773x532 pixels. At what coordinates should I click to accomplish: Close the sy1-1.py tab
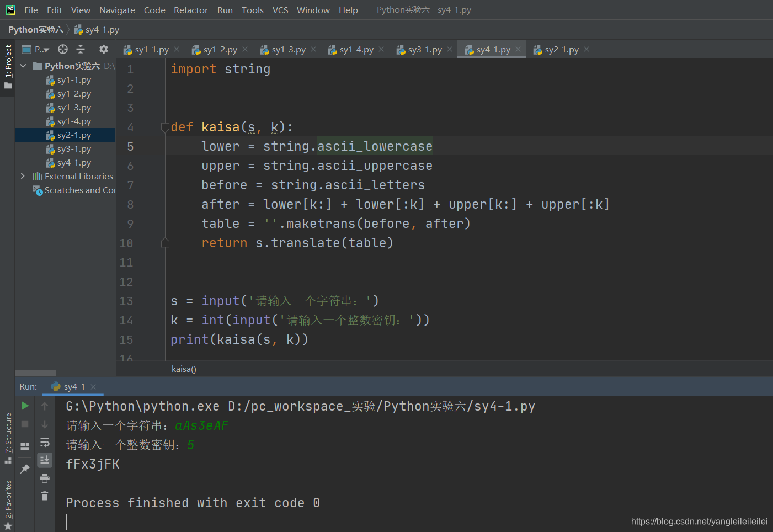(x=177, y=49)
